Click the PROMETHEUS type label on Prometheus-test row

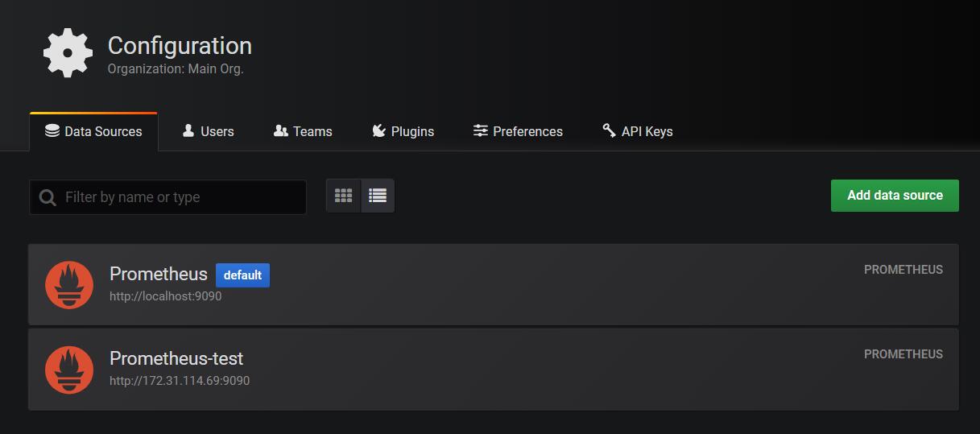click(x=903, y=354)
